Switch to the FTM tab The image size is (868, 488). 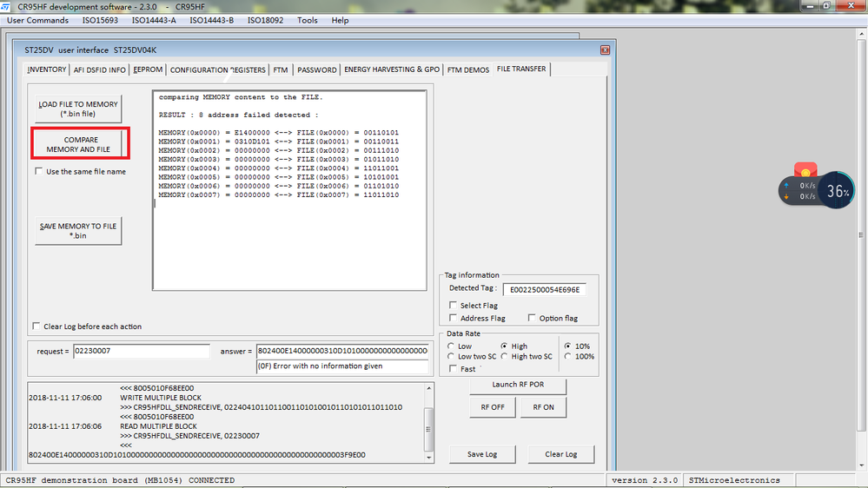[281, 69]
